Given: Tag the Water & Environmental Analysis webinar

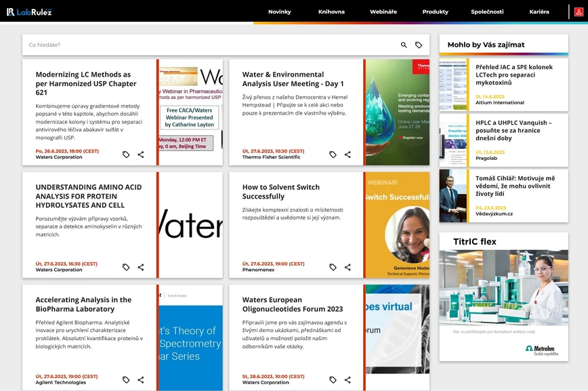Looking at the screenshot, I should click(x=333, y=155).
